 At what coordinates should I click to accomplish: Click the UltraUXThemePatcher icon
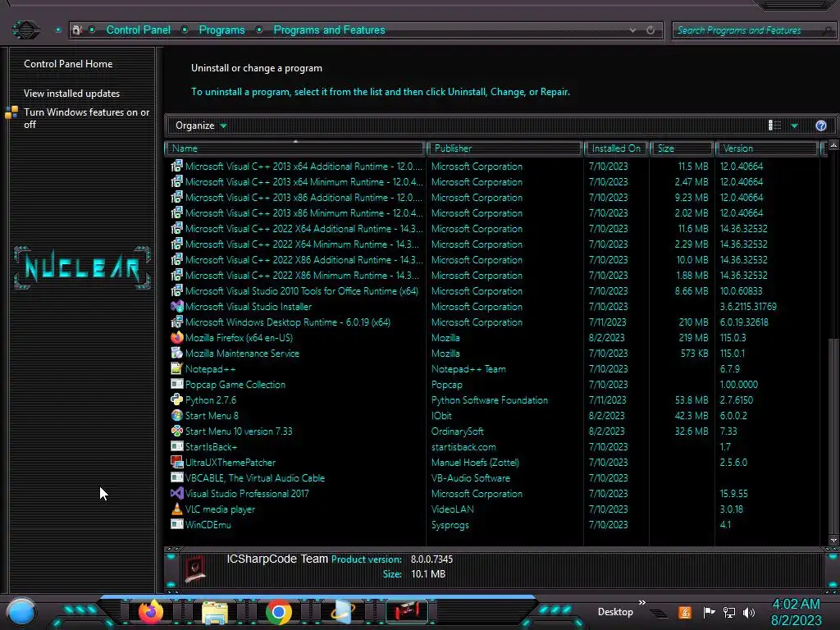(x=177, y=462)
